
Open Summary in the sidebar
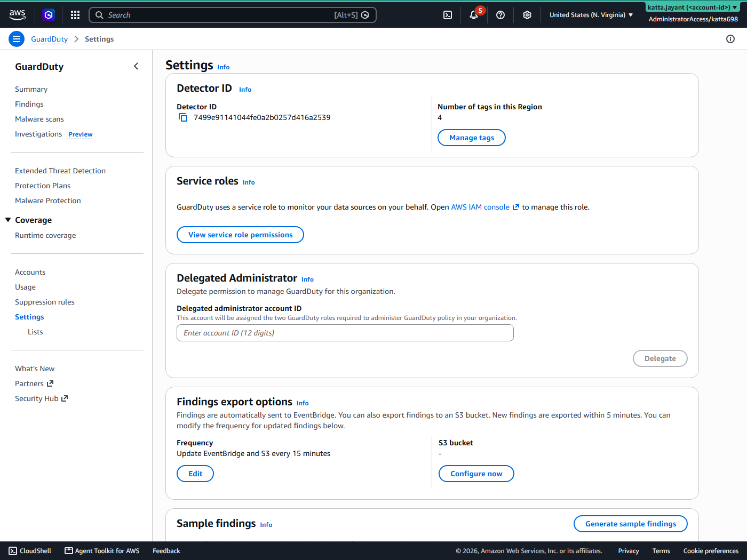point(31,89)
